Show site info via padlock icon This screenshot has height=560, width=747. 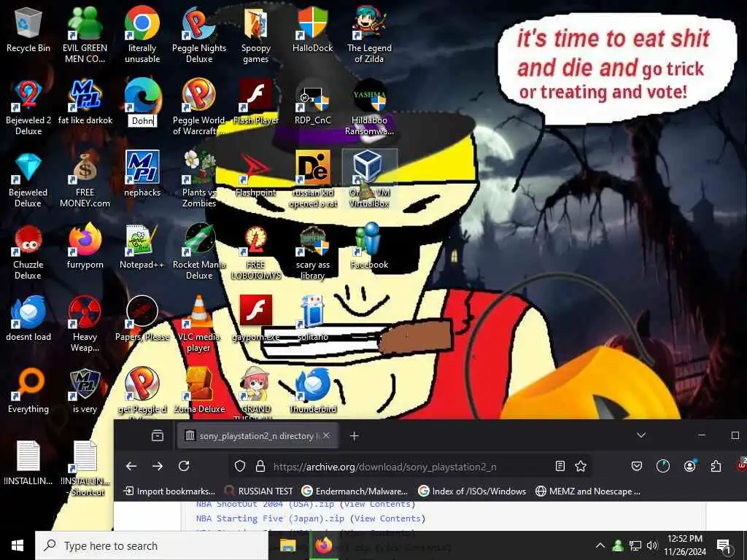pos(260,466)
